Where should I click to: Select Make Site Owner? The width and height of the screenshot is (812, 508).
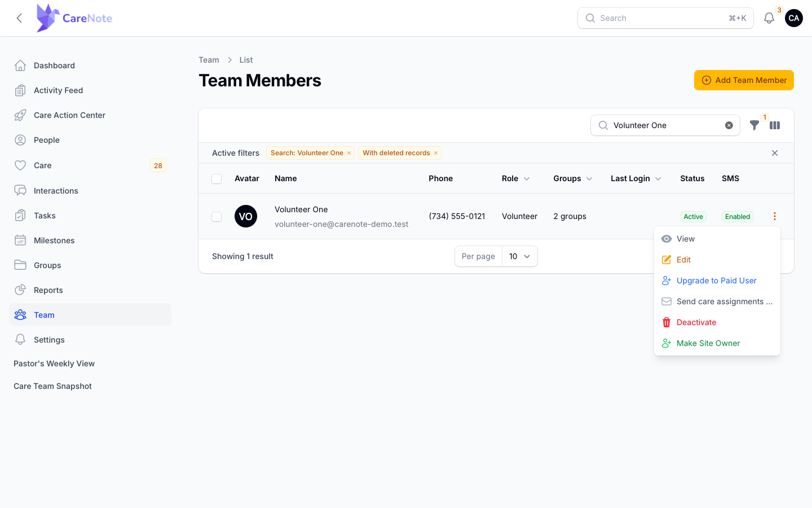pyautogui.click(x=717, y=343)
